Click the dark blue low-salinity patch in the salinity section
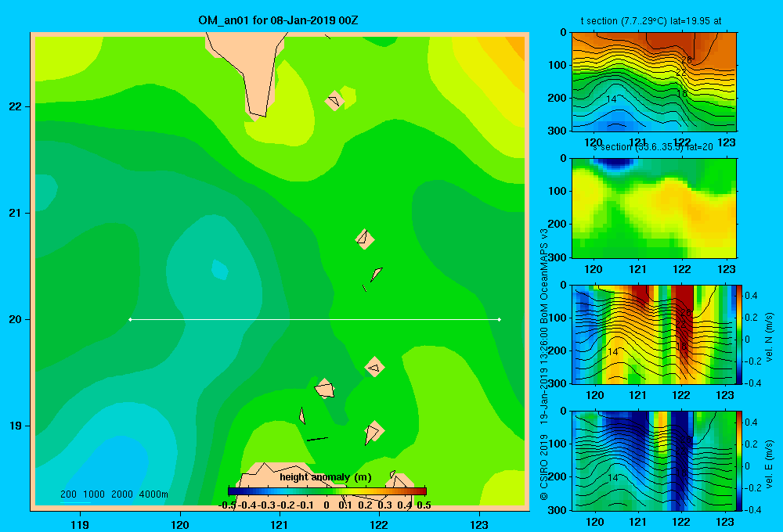Viewport: 783px width, 532px height. [613, 164]
